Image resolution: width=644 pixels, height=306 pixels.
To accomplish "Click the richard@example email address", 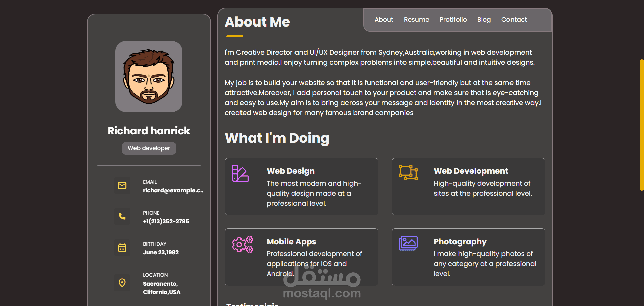I will point(173,190).
